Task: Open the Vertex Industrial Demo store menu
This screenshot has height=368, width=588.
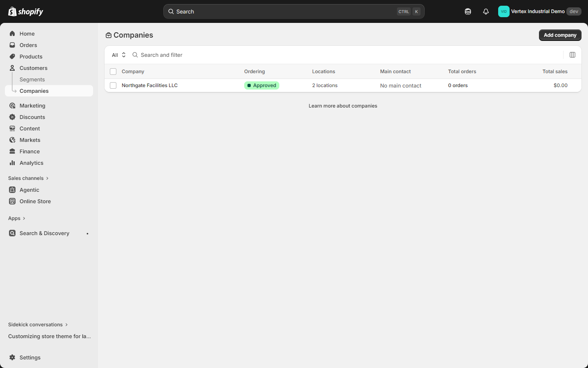Action: pos(540,11)
